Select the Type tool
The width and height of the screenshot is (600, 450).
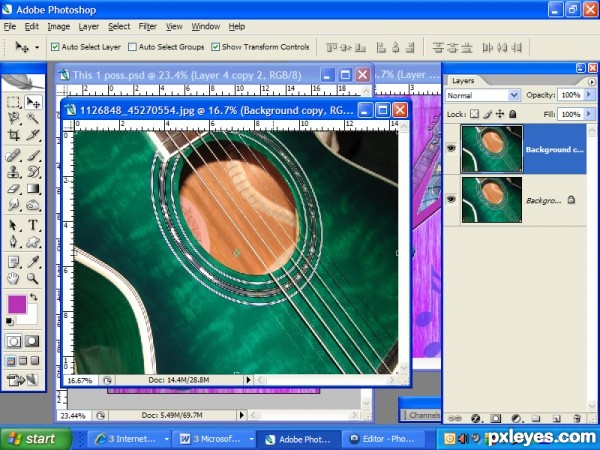(33, 225)
